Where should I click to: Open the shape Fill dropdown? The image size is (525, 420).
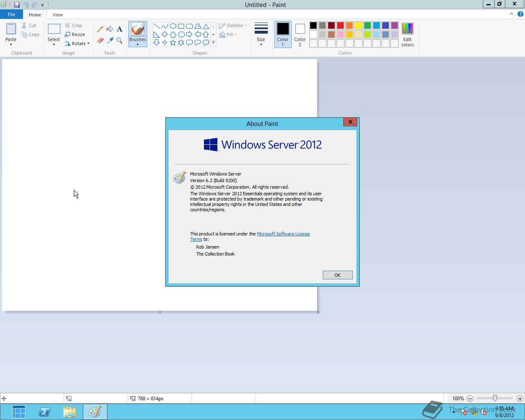pyautogui.click(x=228, y=34)
